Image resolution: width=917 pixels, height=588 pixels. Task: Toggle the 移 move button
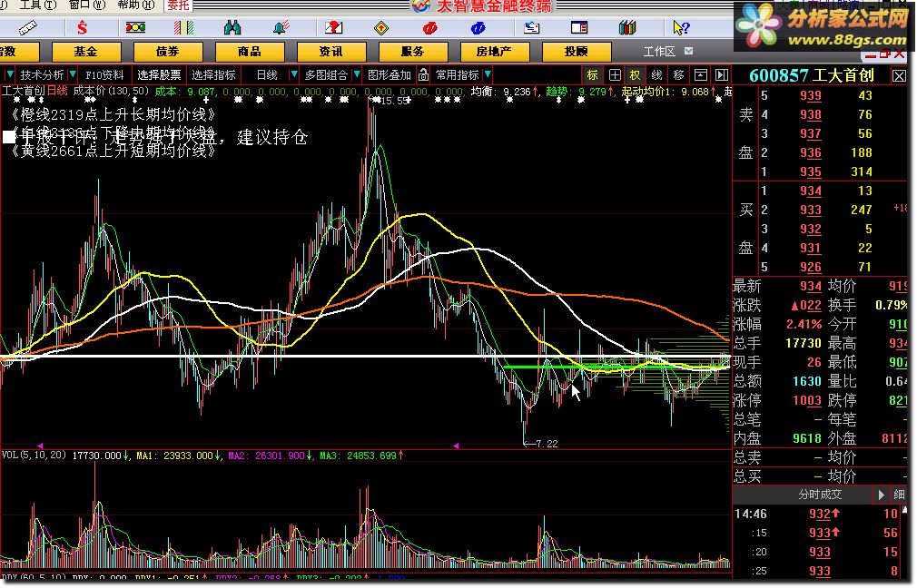(678, 74)
